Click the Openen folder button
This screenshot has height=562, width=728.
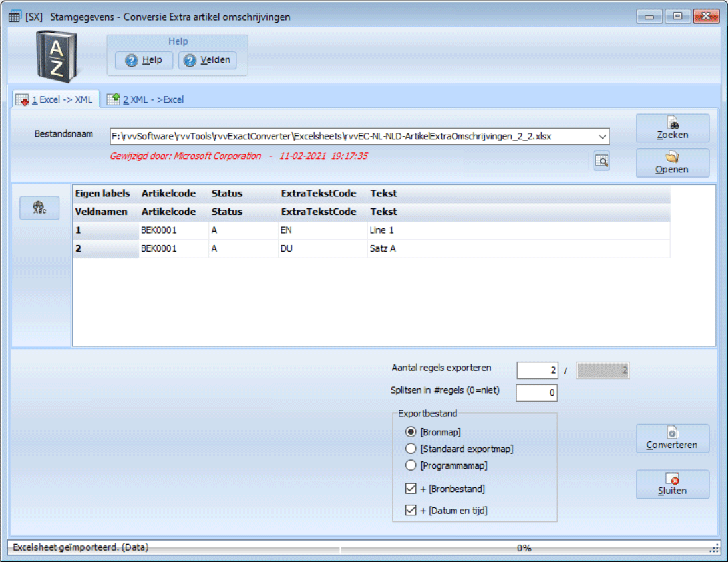672,163
